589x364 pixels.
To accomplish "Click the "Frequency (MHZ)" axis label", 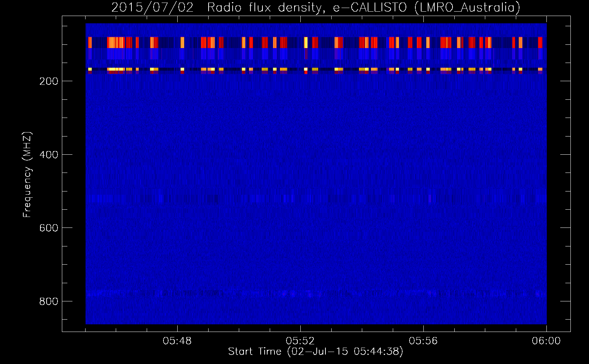I will click(27, 175).
